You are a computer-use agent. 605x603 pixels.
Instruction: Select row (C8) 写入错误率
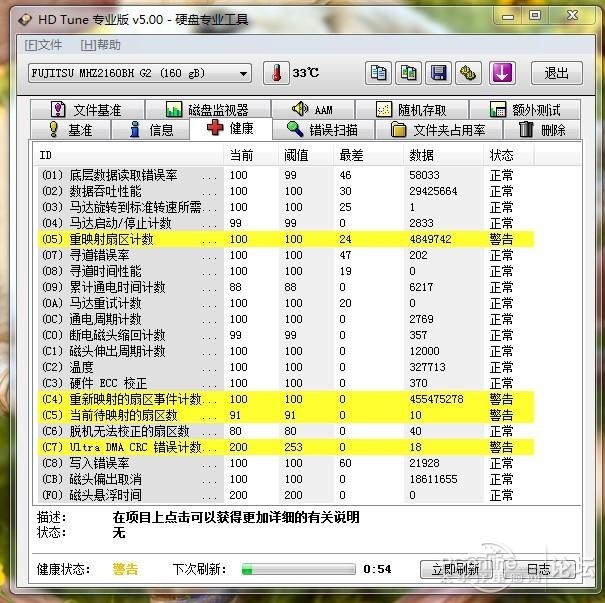286,463
